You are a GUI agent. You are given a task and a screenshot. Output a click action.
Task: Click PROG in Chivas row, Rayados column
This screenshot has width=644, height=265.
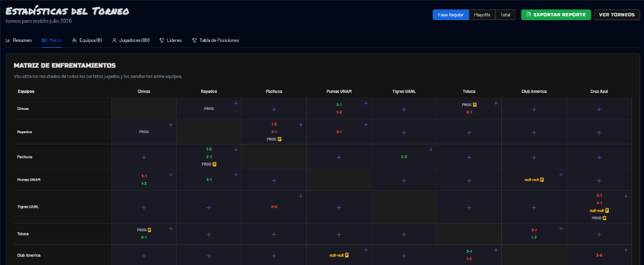[x=209, y=109]
